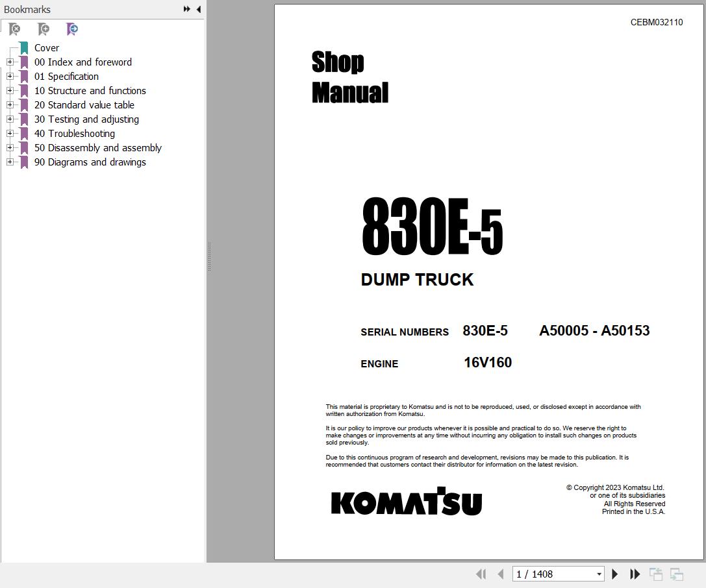Expand the 20 Standard value table bookmark
The width and height of the screenshot is (706, 588).
(x=10, y=105)
